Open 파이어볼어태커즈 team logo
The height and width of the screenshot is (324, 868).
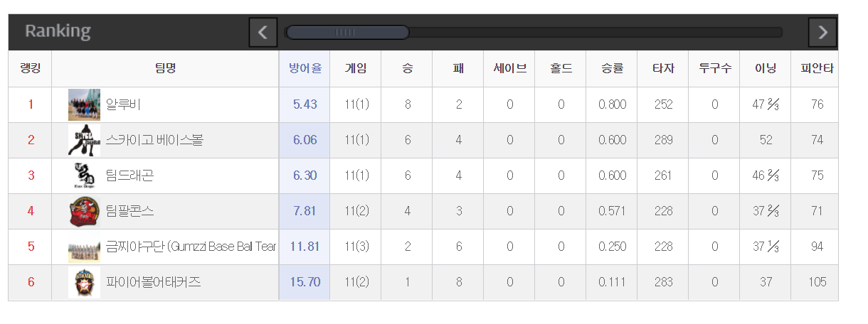click(85, 282)
